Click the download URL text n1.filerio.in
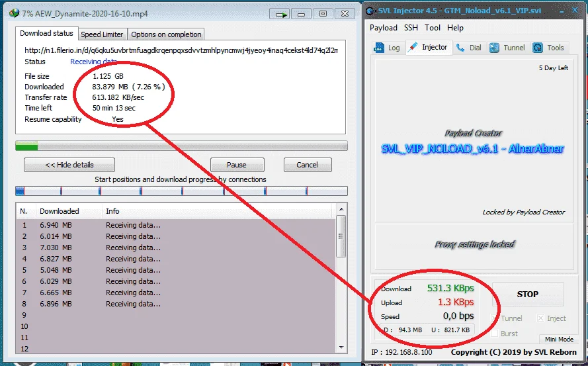588x366 pixels. 181,50
